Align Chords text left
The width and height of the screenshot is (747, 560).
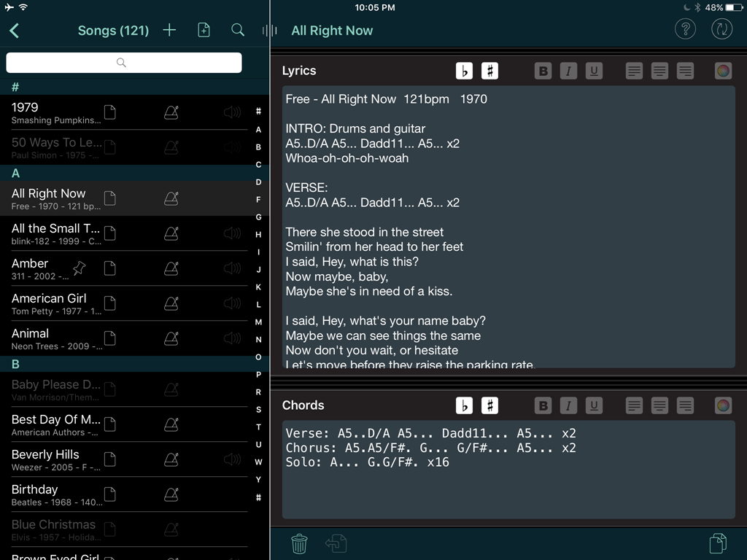634,405
